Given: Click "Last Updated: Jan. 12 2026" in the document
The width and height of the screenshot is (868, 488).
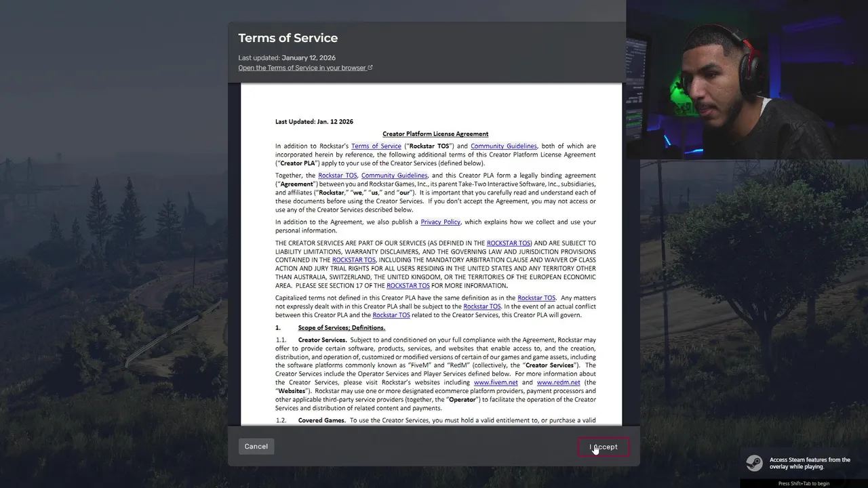Looking at the screenshot, I should point(314,122).
